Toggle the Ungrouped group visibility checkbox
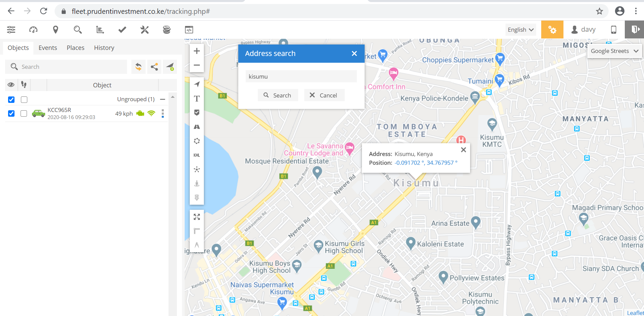 [x=11, y=99]
